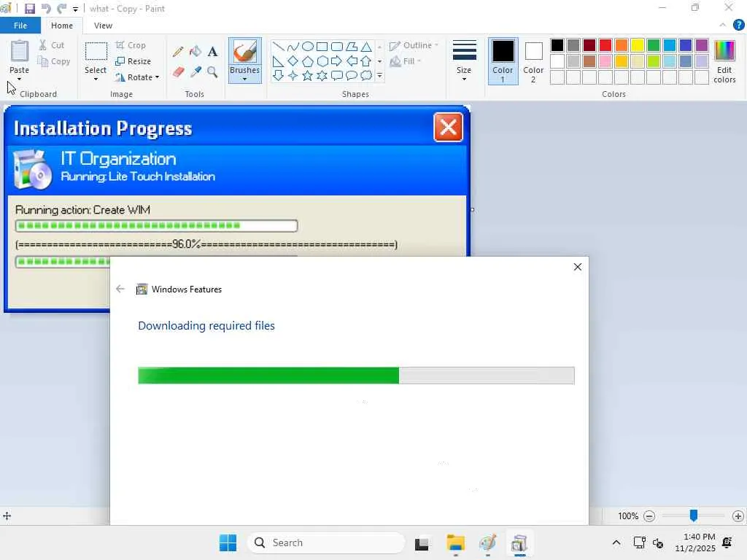
Task: Click the Paste clipboard icon
Action: click(x=20, y=52)
